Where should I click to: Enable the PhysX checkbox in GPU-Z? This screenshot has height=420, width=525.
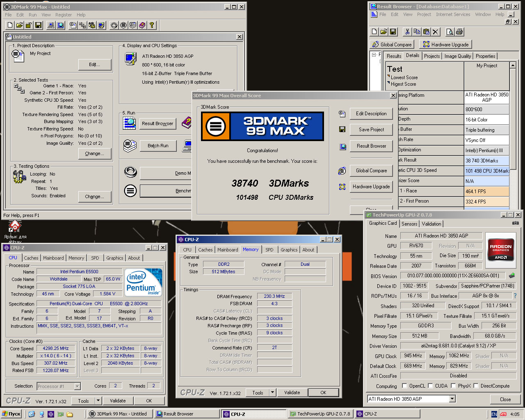point(453,386)
